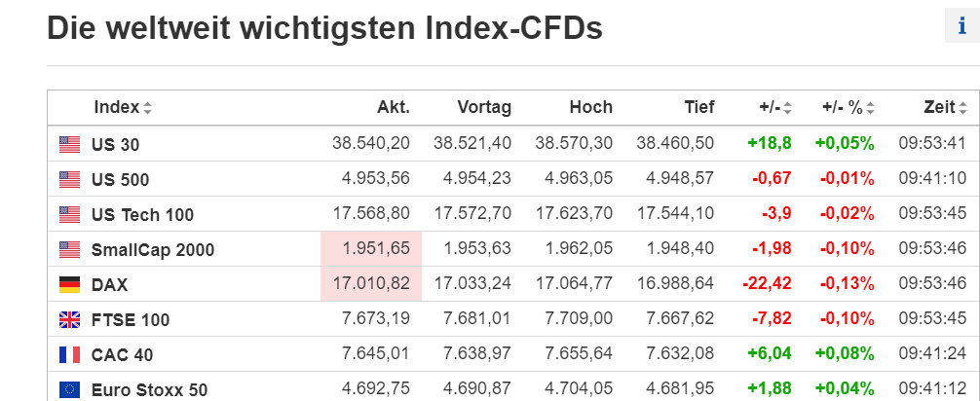
Task: Sort table by +/- column
Action: (x=775, y=107)
